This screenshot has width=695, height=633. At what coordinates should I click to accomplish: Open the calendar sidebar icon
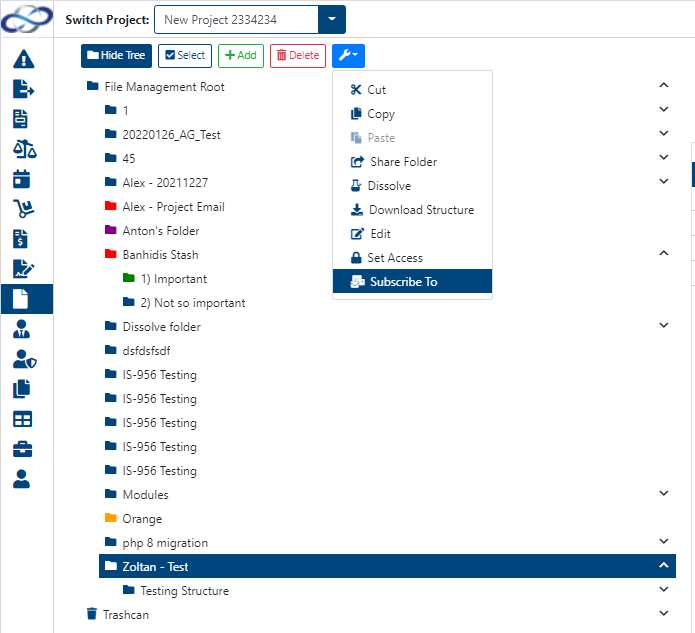pyautogui.click(x=21, y=179)
